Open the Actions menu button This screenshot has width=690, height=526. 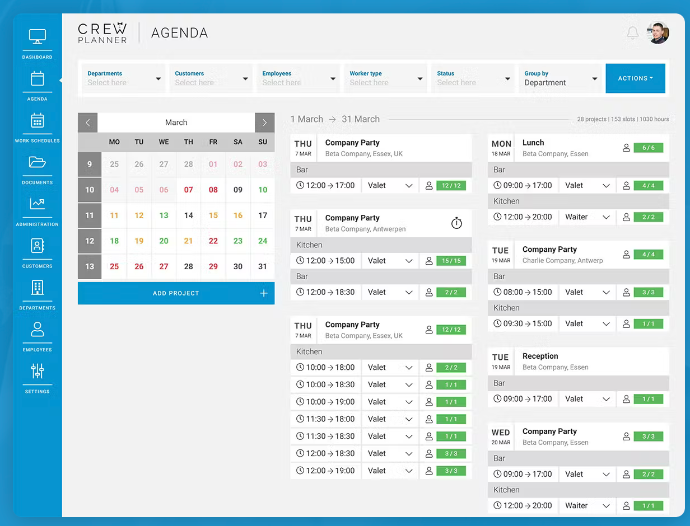click(x=635, y=78)
